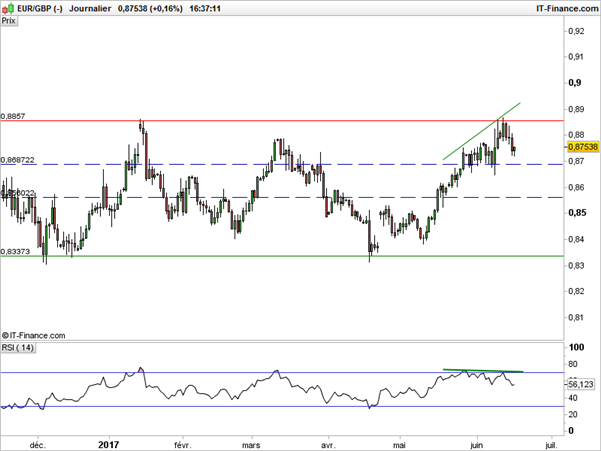Select the 0,868722 dashed level label
This screenshot has height=451, width=601.
[18, 160]
